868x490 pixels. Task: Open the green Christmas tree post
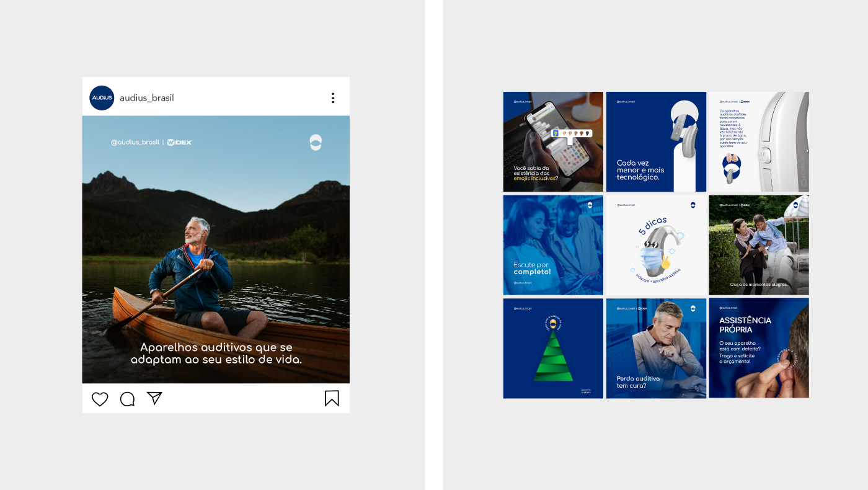(x=553, y=348)
